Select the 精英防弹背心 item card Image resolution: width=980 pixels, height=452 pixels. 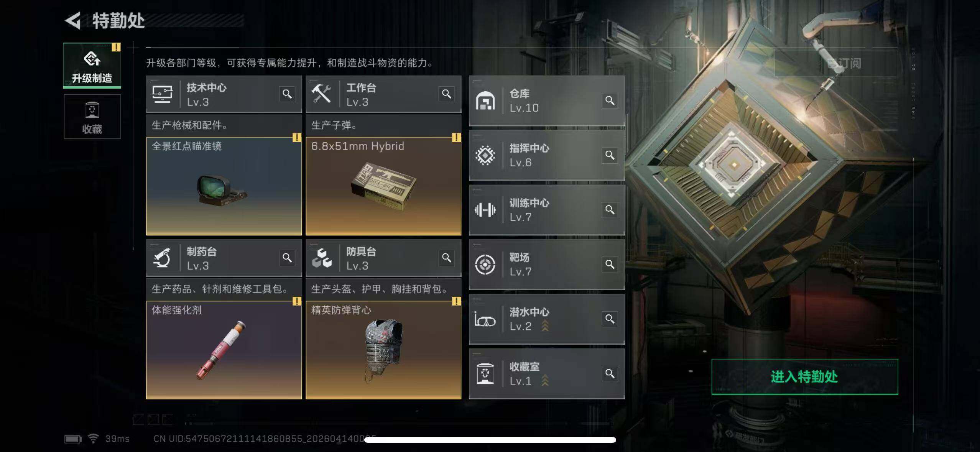coord(383,350)
